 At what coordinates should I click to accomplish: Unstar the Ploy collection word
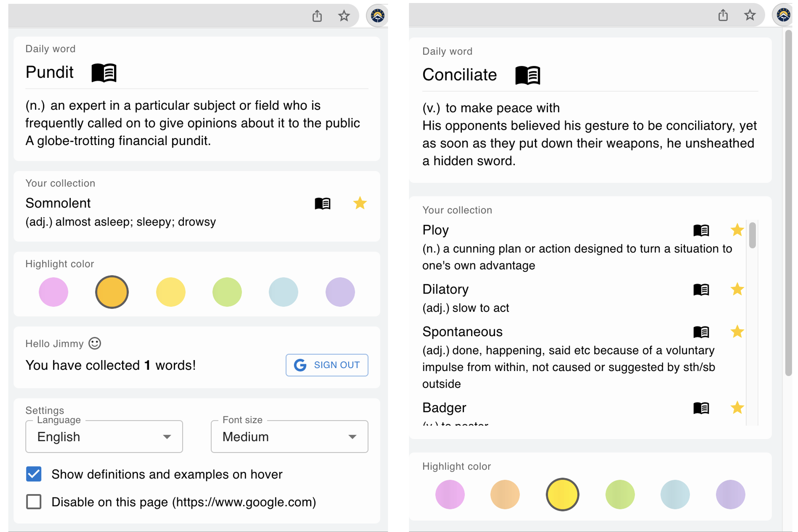[x=737, y=230]
